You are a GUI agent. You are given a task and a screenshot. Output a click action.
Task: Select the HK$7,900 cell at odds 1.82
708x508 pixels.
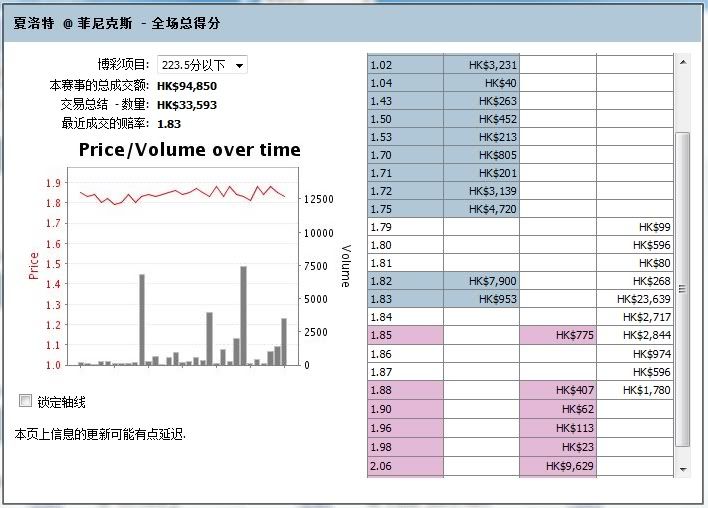pyautogui.click(x=482, y=281)
